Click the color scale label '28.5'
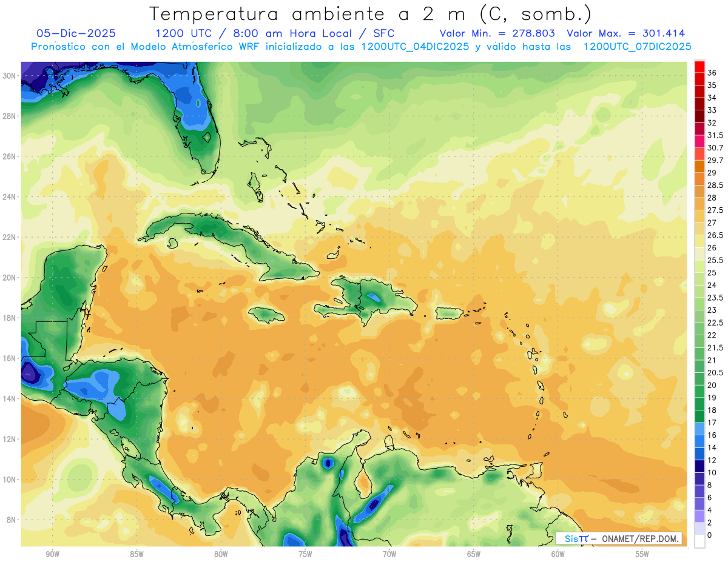 pyautogui.click(x=715, y=186)
